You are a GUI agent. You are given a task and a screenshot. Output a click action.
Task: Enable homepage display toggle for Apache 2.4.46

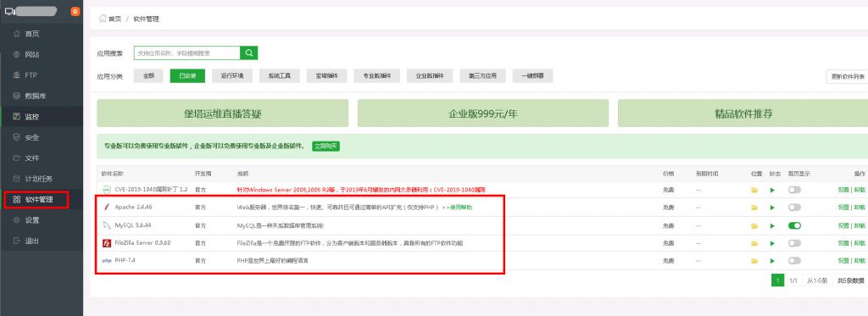(794, 208)
